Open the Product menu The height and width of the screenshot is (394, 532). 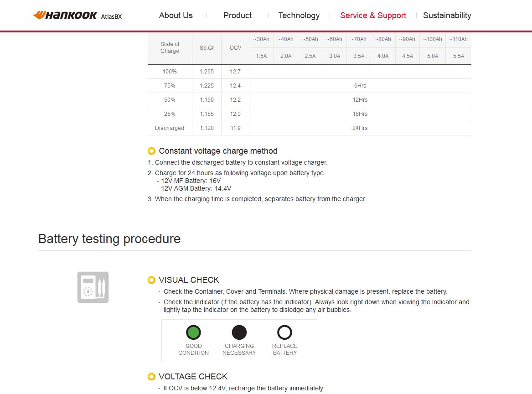tap(238, 16)
